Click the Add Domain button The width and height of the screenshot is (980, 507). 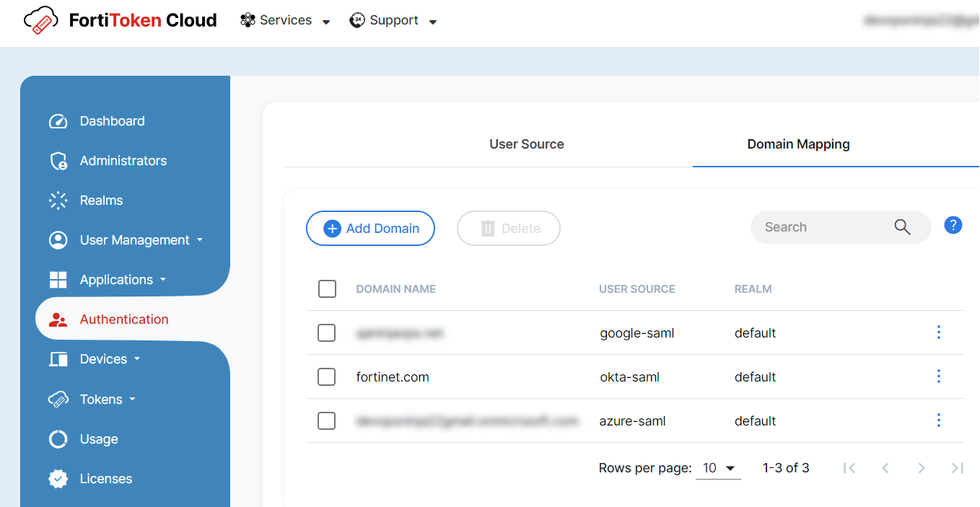(370, 228)
